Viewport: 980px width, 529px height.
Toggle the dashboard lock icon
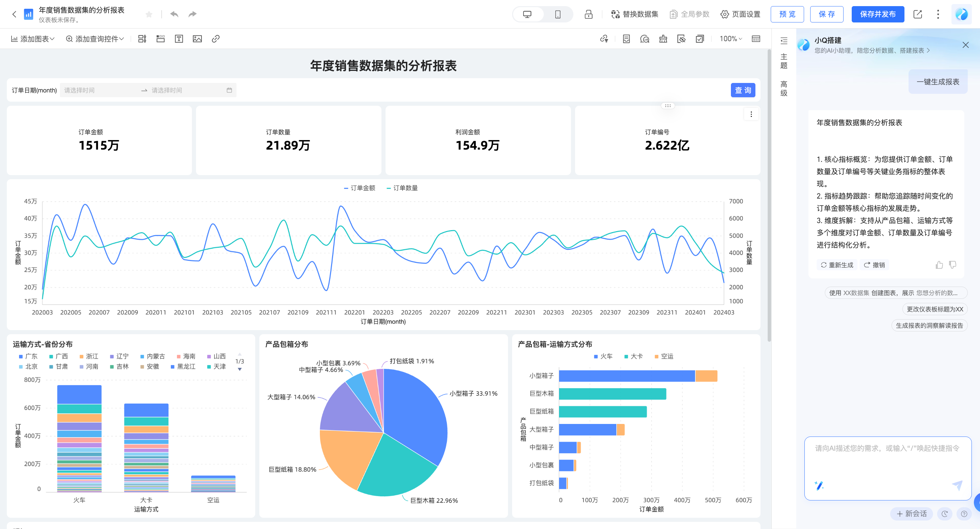(x=589, y=14)
